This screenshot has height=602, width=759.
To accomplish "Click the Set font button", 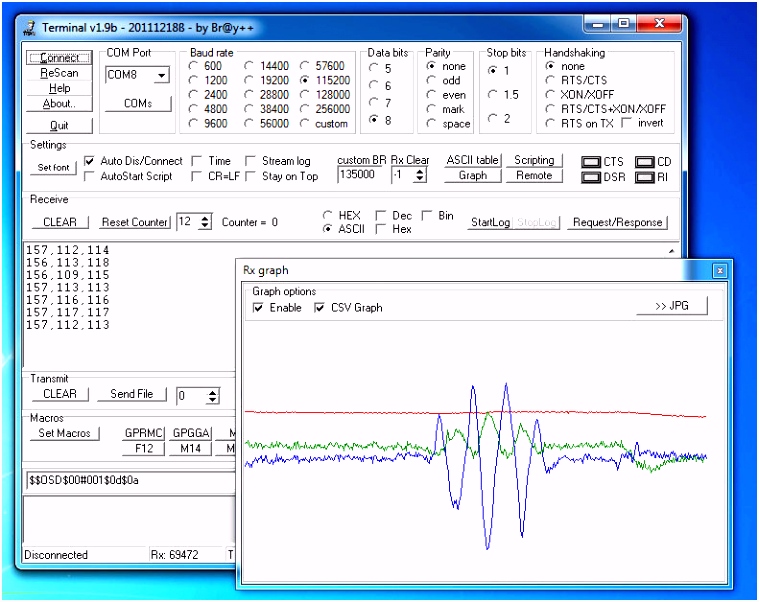I will pyautogui.click(x=53, y=167).
